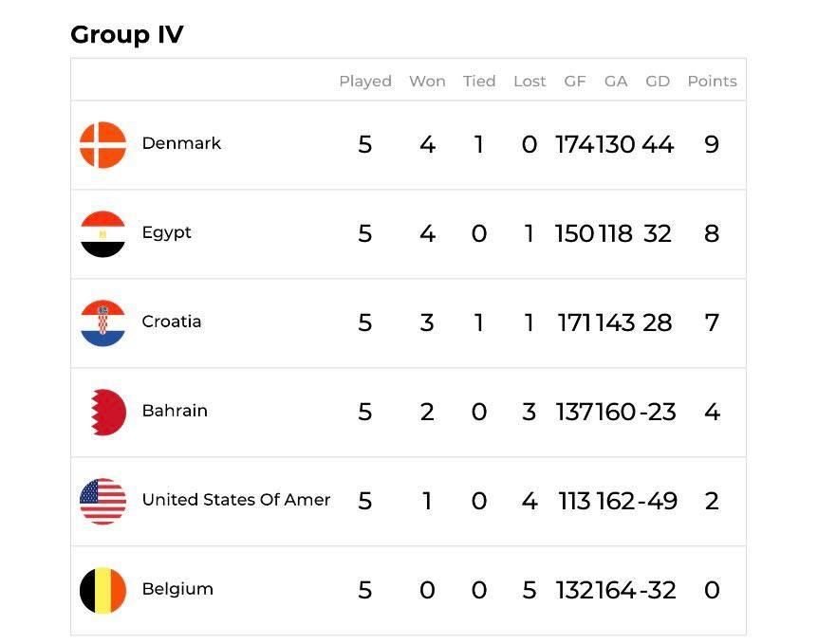Open United States Of Amer team name
The image size is (818, 644).
click(x=236, y=500)
